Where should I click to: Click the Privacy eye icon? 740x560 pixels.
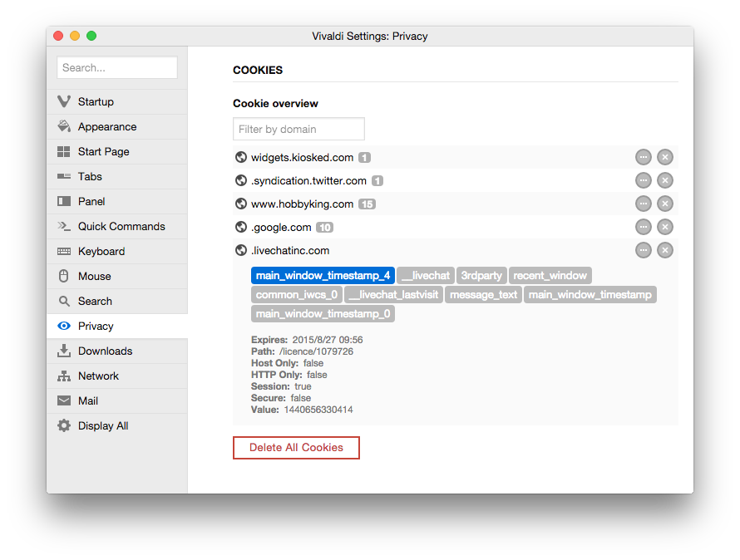(64, 326)
